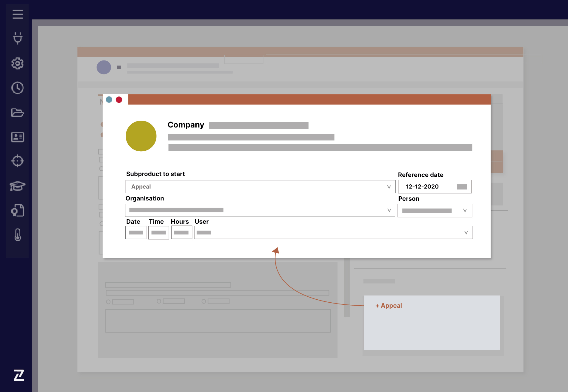Click the thermometer icon in sidebar
568x392 pixels.
[18, 235]
